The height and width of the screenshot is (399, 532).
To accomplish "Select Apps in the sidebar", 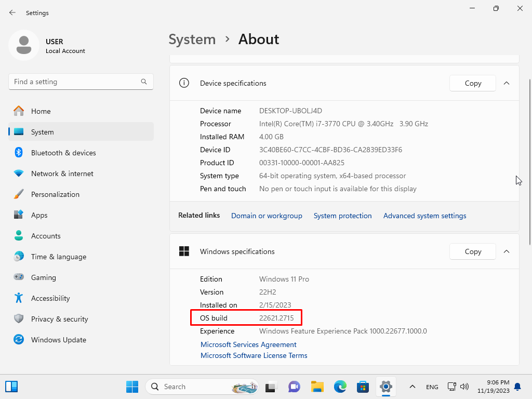I will 39,215.
